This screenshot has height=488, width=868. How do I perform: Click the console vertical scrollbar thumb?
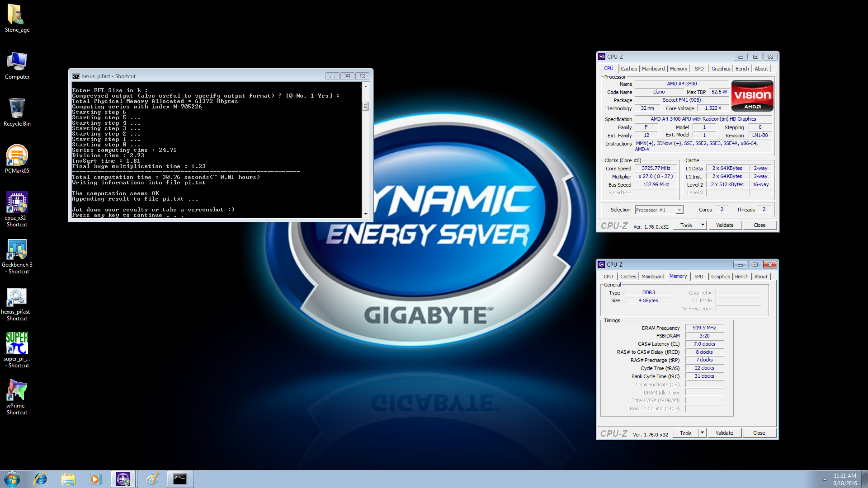pos(366,106)
